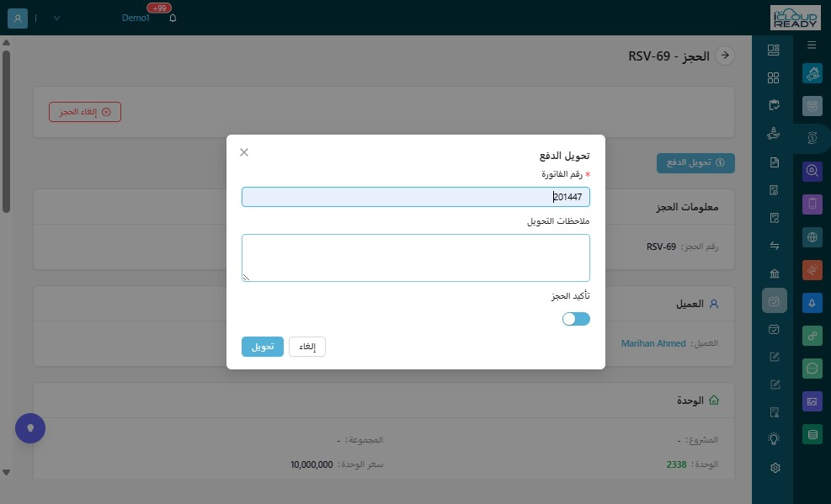Click the إلغاء الحجز button

click(85, 112)
